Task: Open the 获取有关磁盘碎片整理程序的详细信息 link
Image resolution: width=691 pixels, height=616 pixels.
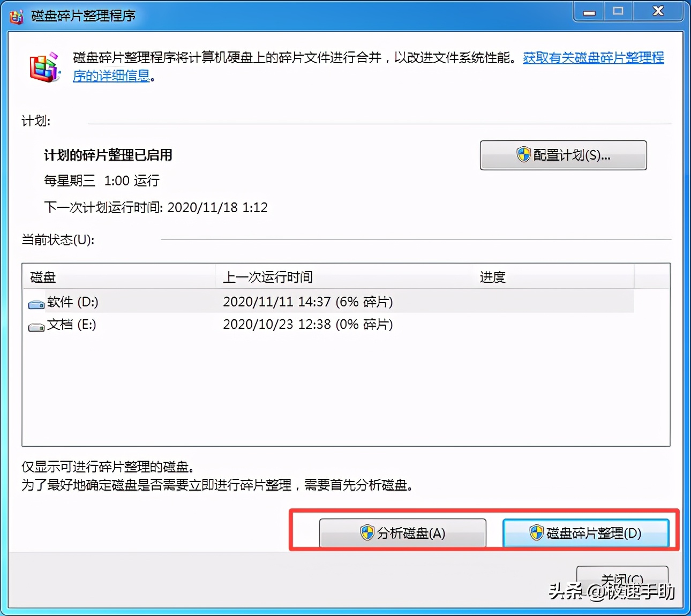Action: (592, 58)
